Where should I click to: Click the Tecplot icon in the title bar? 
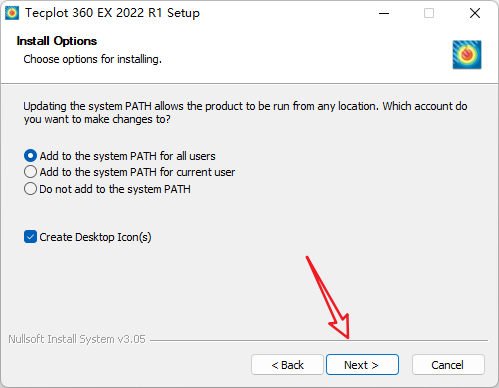click(12, 13)
